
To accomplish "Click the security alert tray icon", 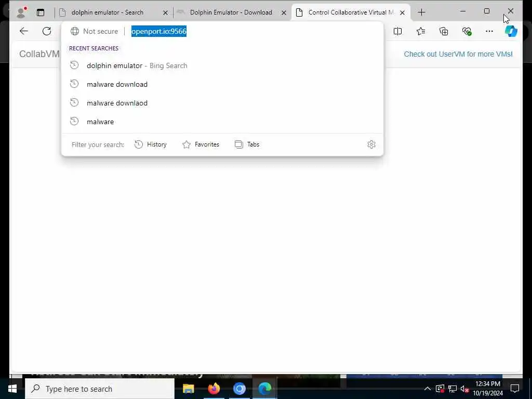I will 440,389.
